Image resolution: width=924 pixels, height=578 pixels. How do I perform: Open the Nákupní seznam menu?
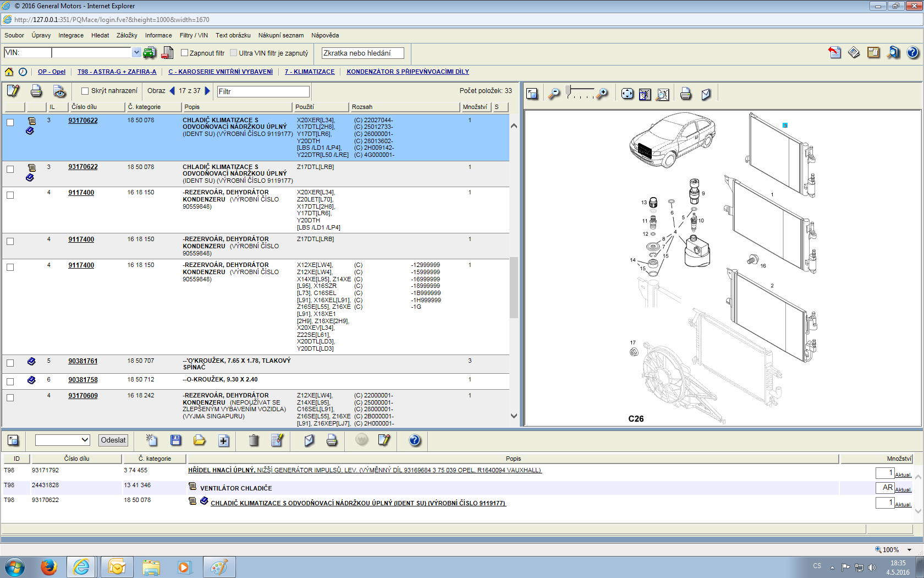(280, 35)
